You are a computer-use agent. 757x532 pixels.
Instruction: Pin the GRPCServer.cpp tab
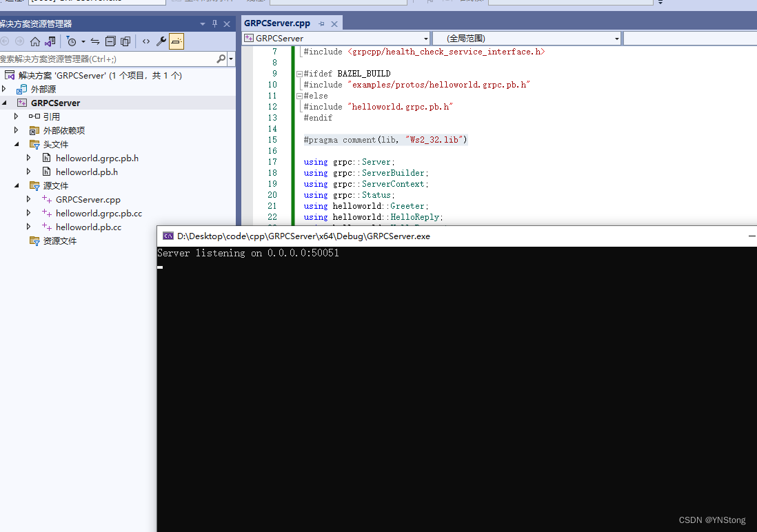pyautogui.click(x=321, y=23)
